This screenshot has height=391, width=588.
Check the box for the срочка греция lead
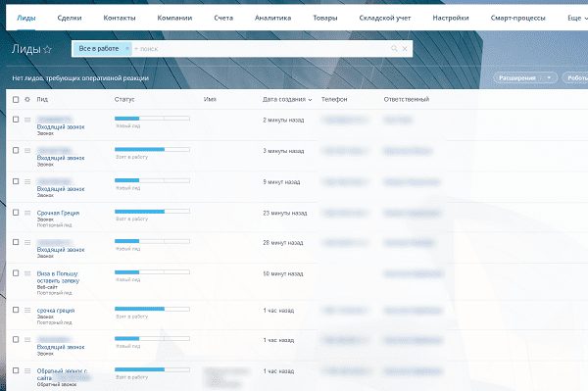click(16, 310)
